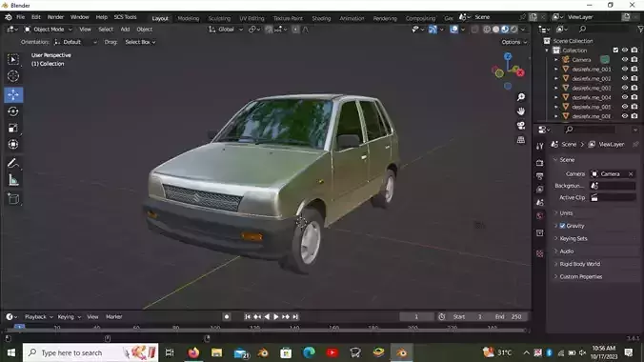Open the Orientation Default dropdown

pos(75,42)
